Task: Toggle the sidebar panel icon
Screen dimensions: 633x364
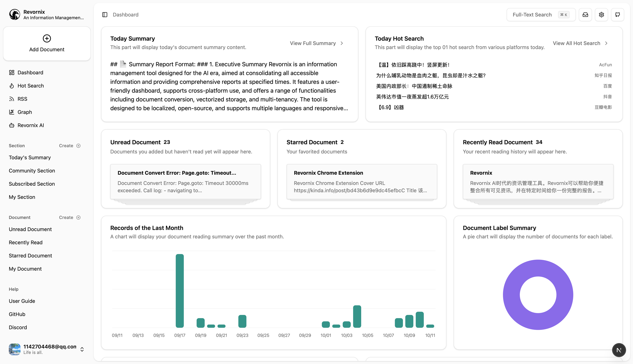Action: point(105,15)
